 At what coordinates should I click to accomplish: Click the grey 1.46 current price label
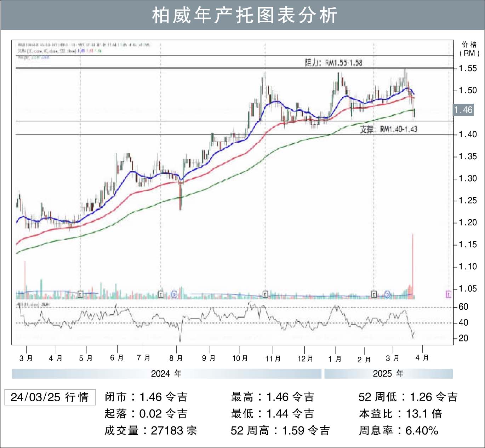[463, 110]
